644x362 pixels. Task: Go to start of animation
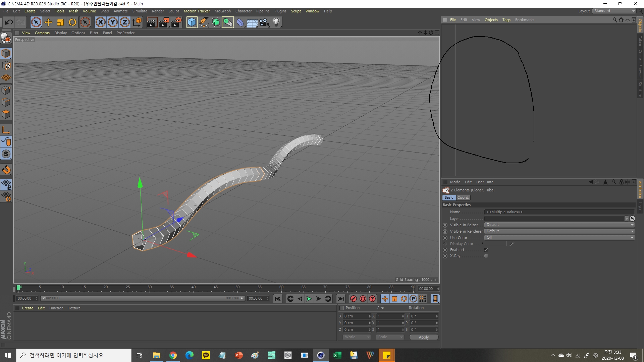tap(277, 299)
